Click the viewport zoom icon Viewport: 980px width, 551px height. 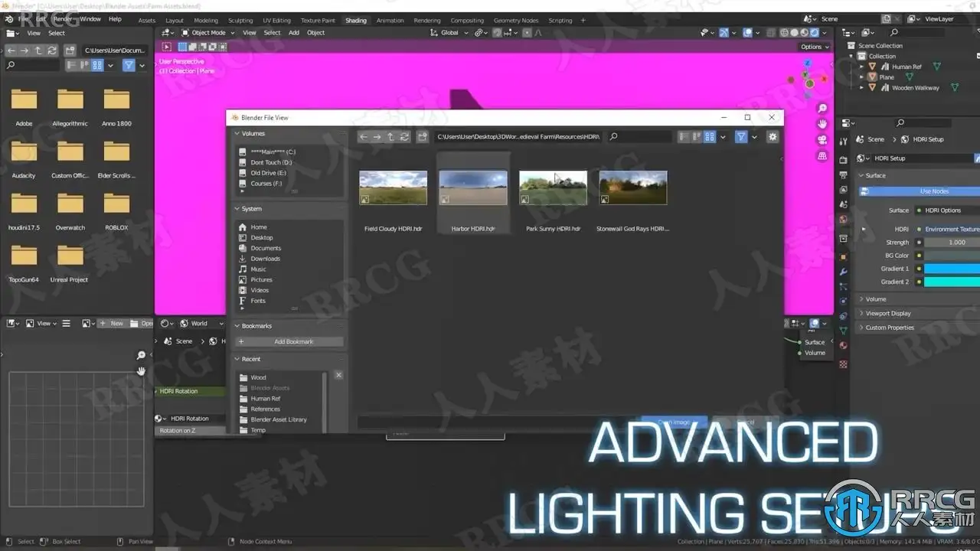click(x=822, y=108)
